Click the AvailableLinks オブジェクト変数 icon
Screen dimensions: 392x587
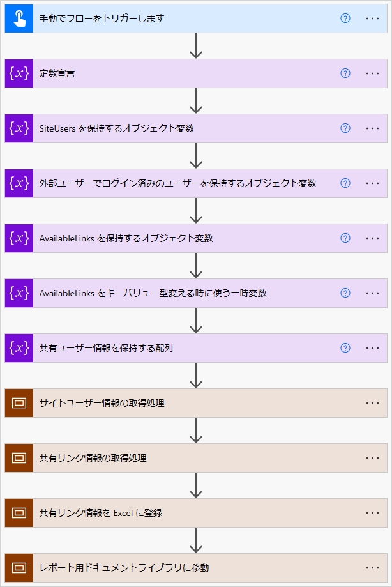[x=19, y=238]
